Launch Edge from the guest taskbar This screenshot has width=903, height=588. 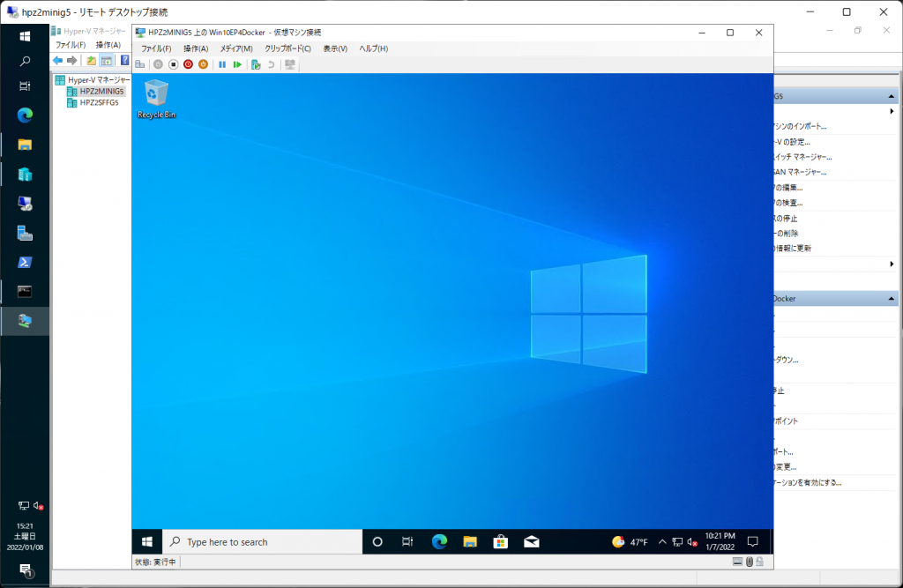[x=439, y=542]
